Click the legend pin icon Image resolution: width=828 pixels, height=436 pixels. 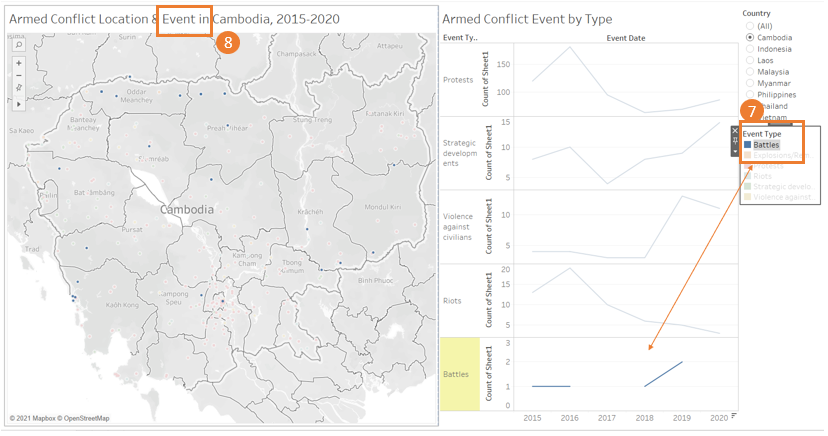(735, 140)
